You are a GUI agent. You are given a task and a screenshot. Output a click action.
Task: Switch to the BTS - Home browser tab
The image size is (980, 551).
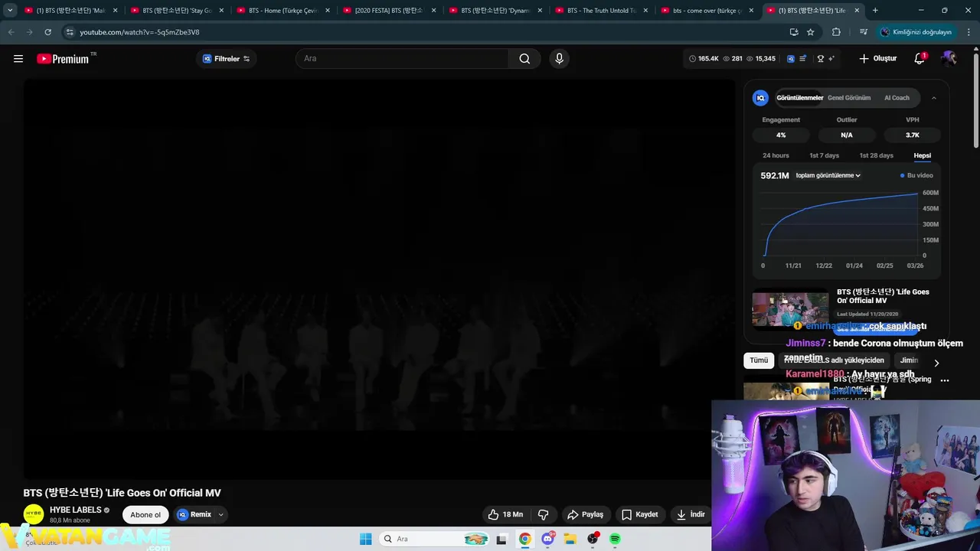point(283,11)
